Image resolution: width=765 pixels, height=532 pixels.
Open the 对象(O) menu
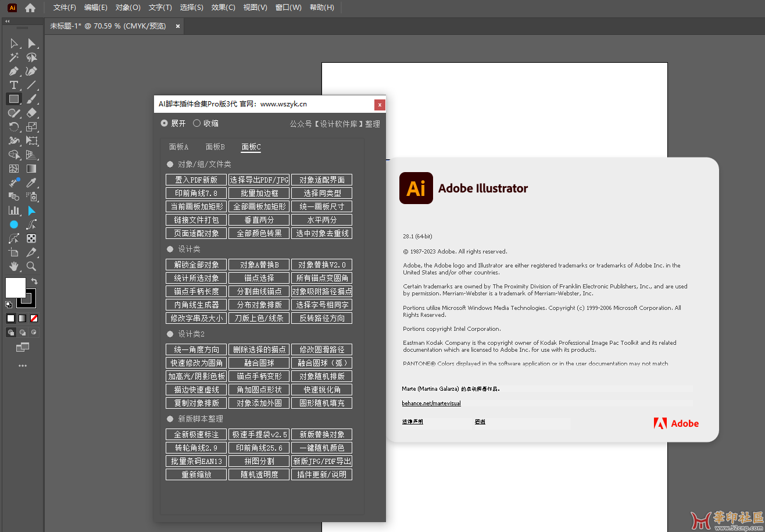point(128,8)
